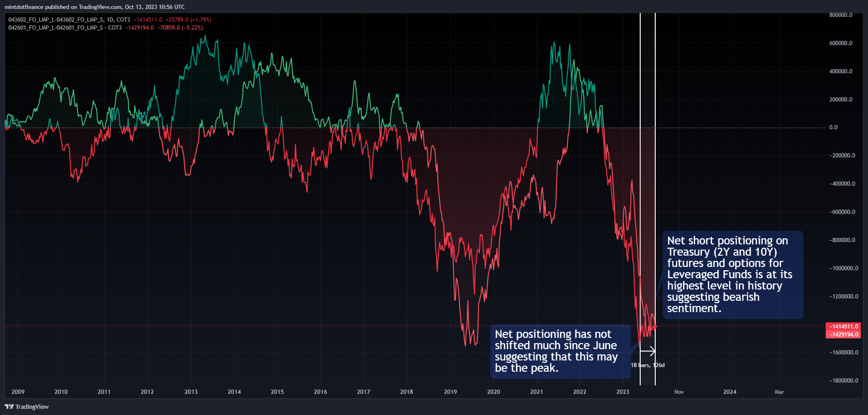Click the TradingView logo at bottom left
Viewport: 868px width, 415px height.
(27, 407)
